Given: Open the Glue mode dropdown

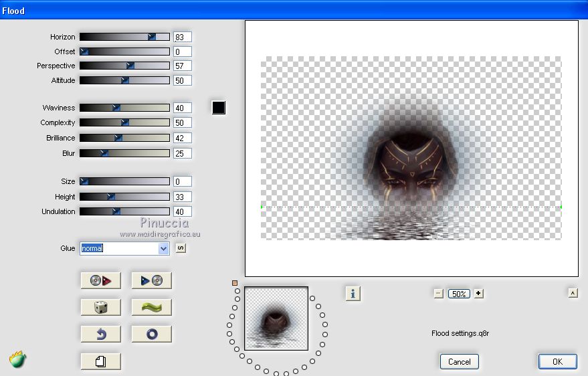Looking at the screenshot, I should tap(163, 248).
